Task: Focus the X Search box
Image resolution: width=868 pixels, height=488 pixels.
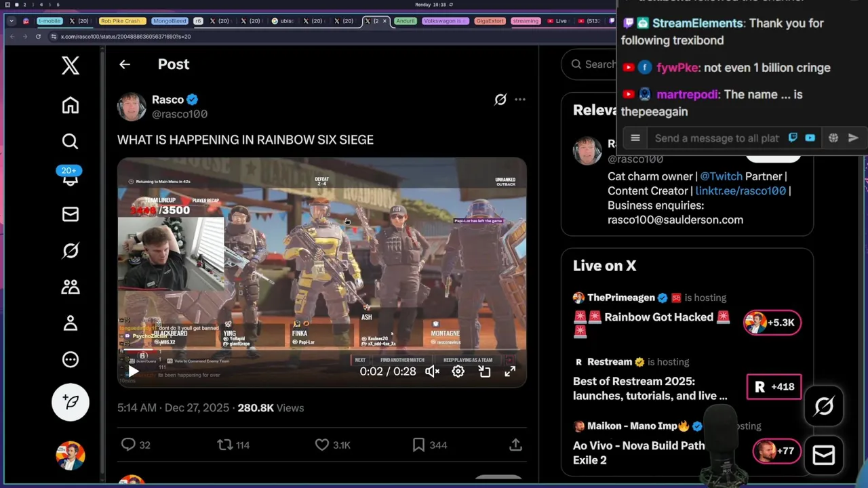Action: (589, 64)
